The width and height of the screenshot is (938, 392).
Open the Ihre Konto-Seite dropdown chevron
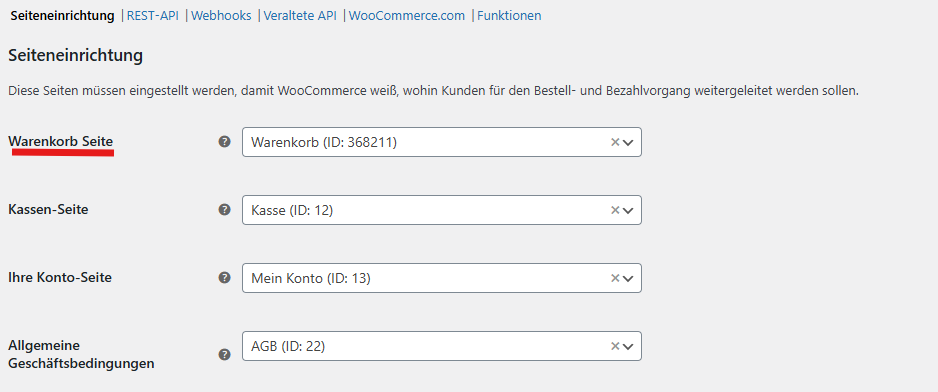628,278
